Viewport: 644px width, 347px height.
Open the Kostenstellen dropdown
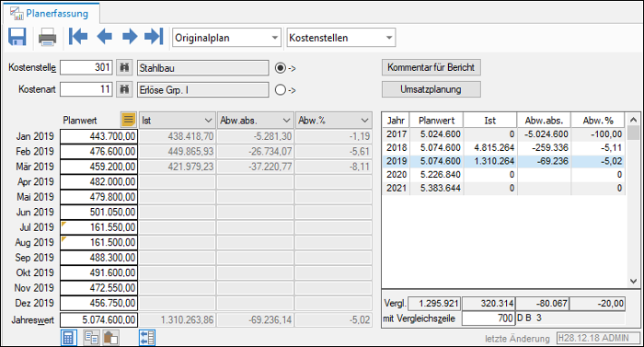tap(341, 38)
